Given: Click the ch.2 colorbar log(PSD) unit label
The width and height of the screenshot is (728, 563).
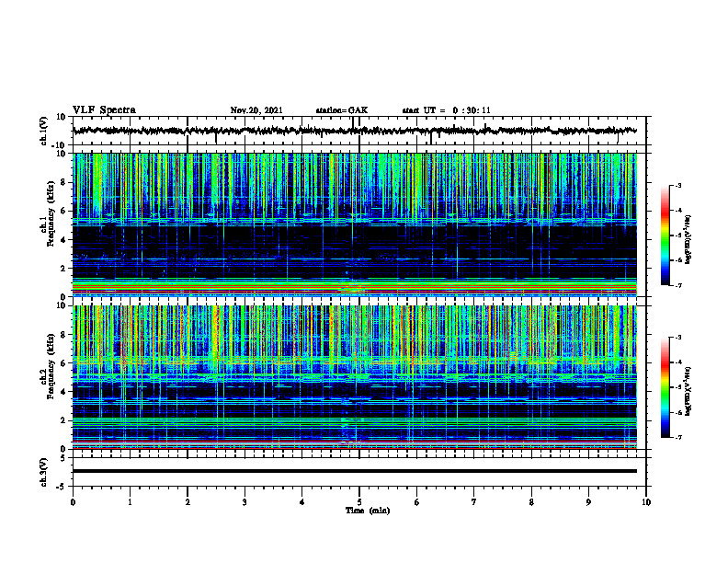Looking at the screenshot, I should [x=688, y=391].
